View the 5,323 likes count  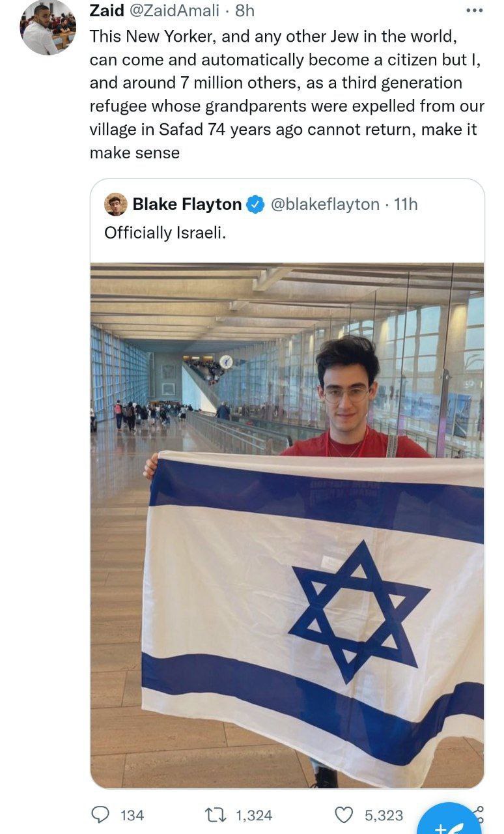[384, 815]
